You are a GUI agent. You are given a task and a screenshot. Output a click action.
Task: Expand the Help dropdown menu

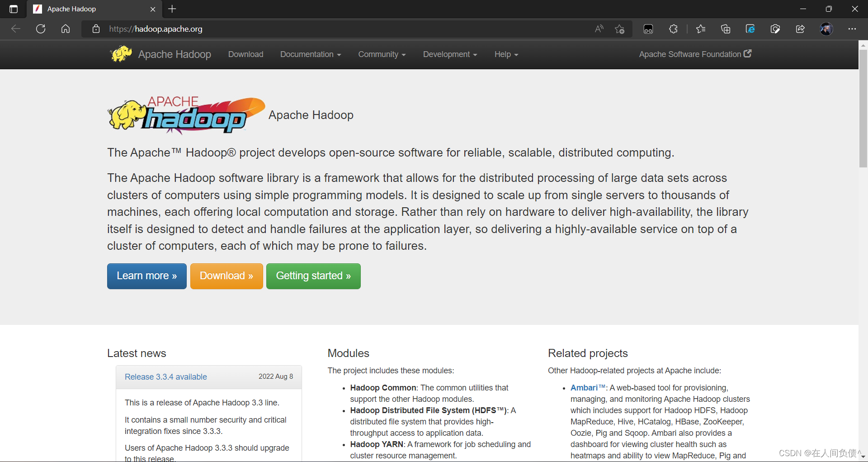[x=506, y=54]
